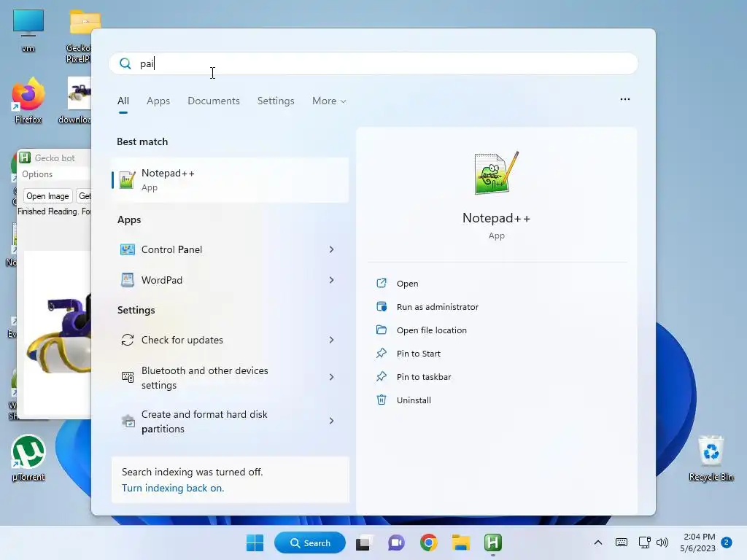Click the Pin to Start pin icon

pyautogui.click(x=381, y=354)
